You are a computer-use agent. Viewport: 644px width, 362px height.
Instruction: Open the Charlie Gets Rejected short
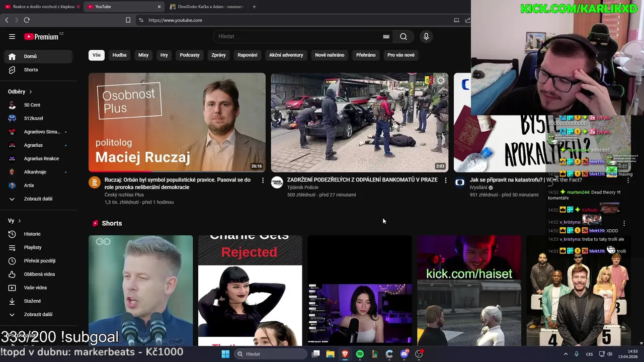pyautogui.click(x=250, y=291)
